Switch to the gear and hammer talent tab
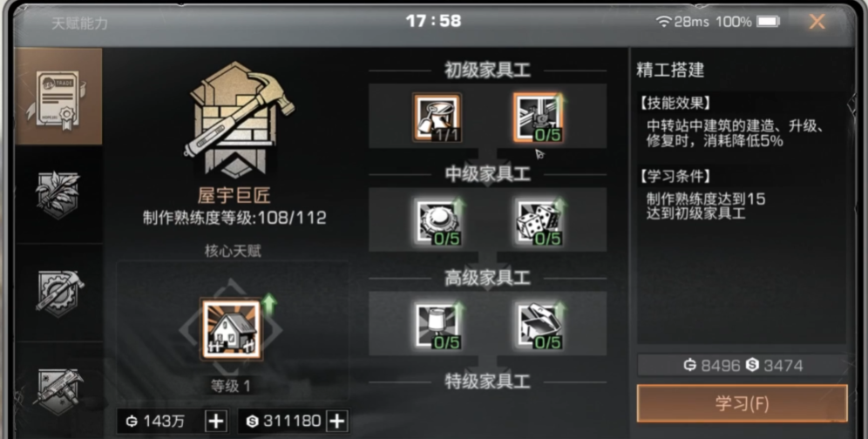The width and height of the screenshot is (868, 439). [x=58, y=292]
